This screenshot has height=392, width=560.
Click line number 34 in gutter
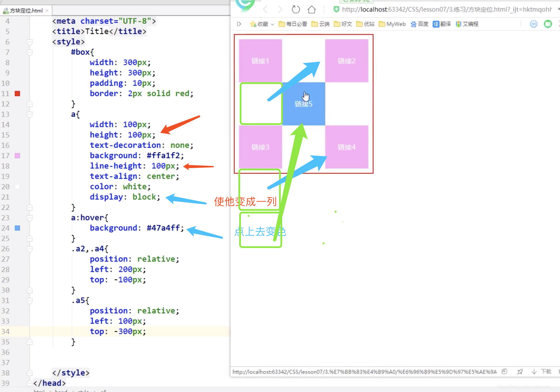click(5, 331)
